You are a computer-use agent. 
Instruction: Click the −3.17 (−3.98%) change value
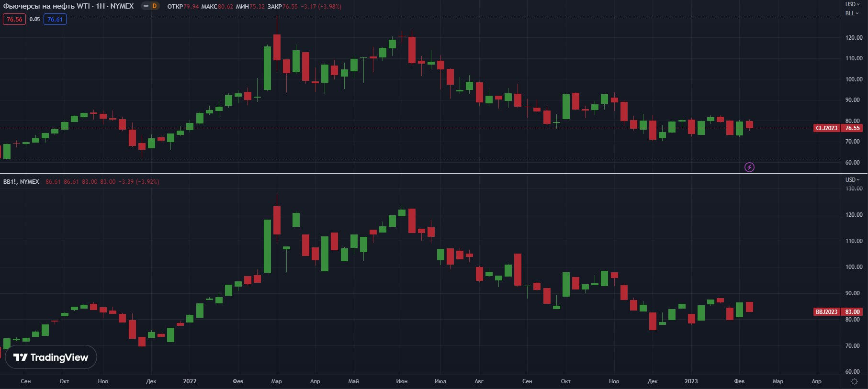point(321,6)
